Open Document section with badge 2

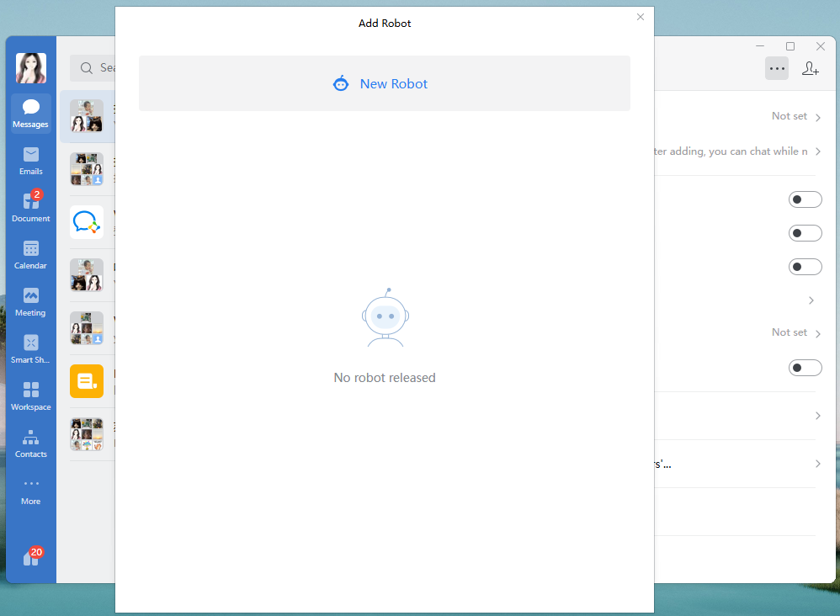pyautogui.click(x=30, y=207)
